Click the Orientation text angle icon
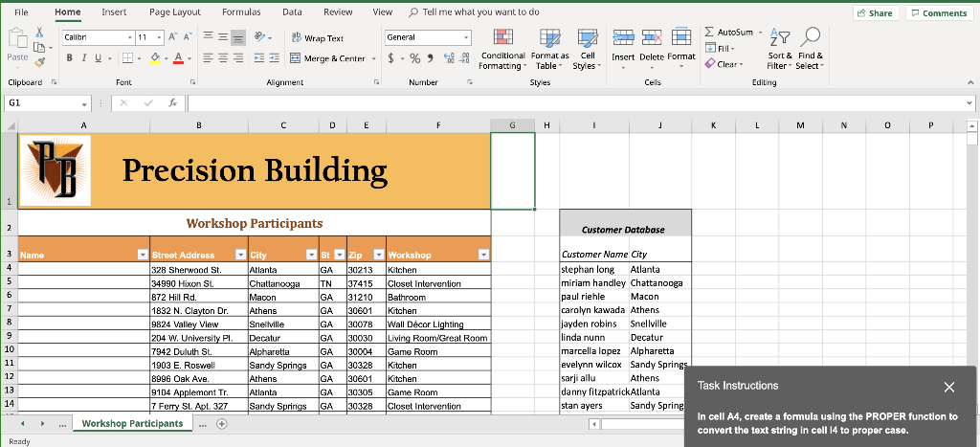 coord(260,37)
